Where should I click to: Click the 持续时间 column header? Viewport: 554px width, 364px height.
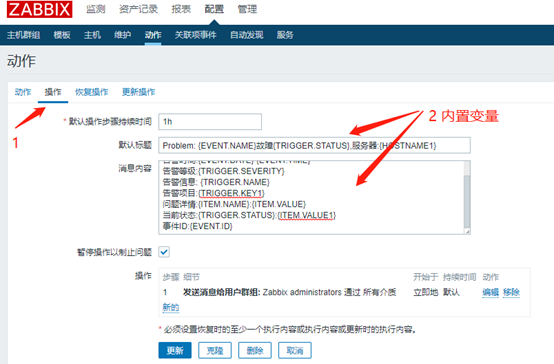pos(460,277)
